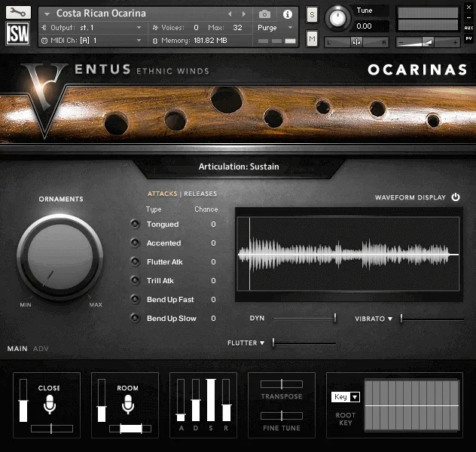The width and height of the screenshot is (476, 452).
Task: Switch to the ADV page
Action: pos(41,349)
